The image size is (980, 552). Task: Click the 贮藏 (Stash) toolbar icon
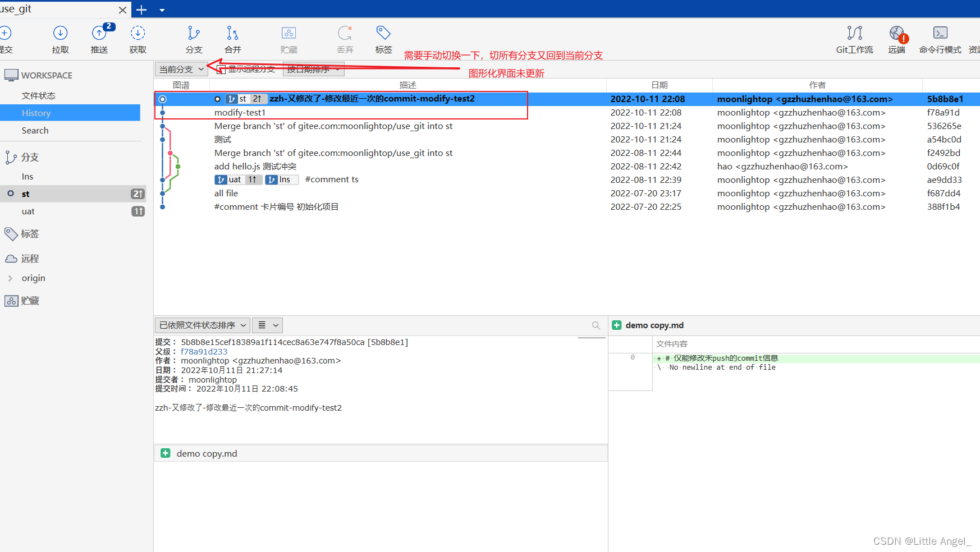coord(288,33)
